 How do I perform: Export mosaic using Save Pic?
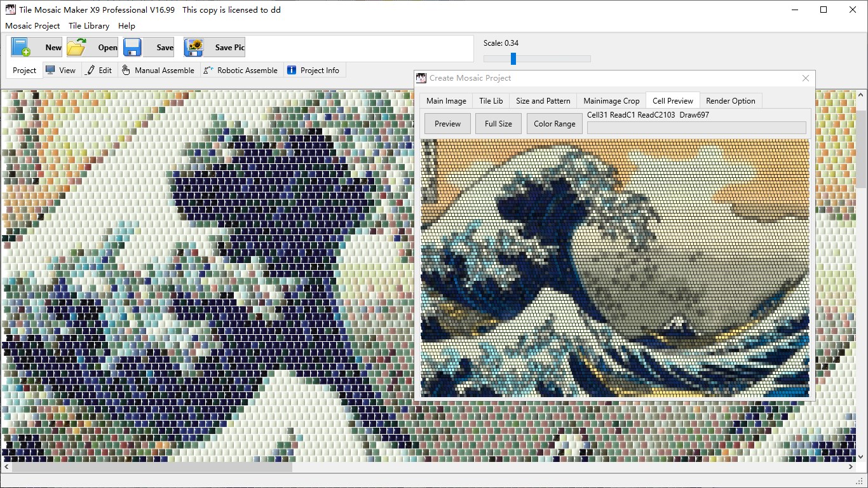214,47
